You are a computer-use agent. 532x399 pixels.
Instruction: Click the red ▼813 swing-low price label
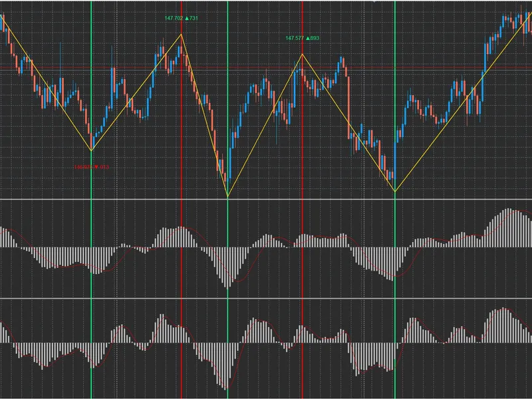point(92,167)
